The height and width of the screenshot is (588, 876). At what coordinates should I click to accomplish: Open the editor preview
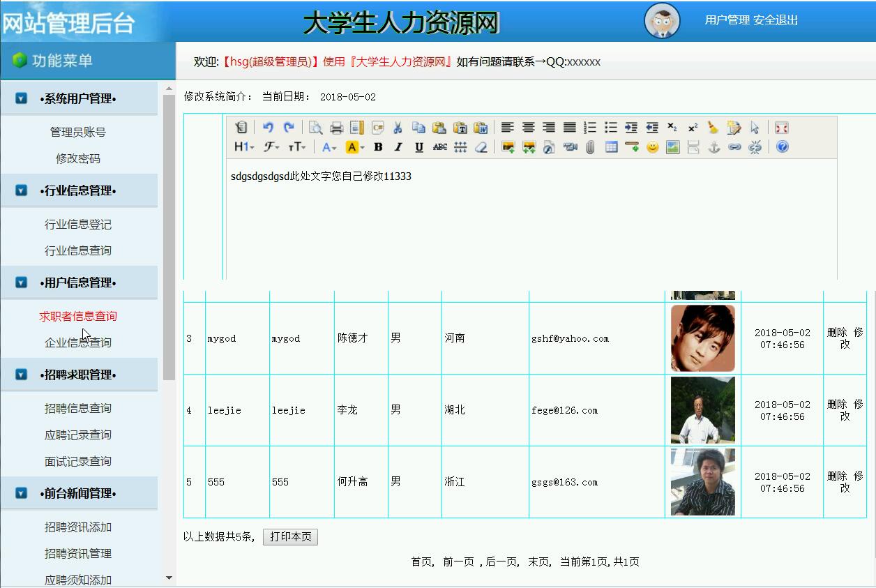[x=316, y=127]
